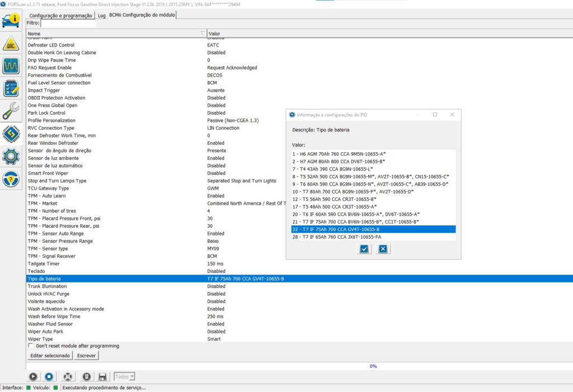Click the restore backup icon in bottom toolbar

pos(68,377)
